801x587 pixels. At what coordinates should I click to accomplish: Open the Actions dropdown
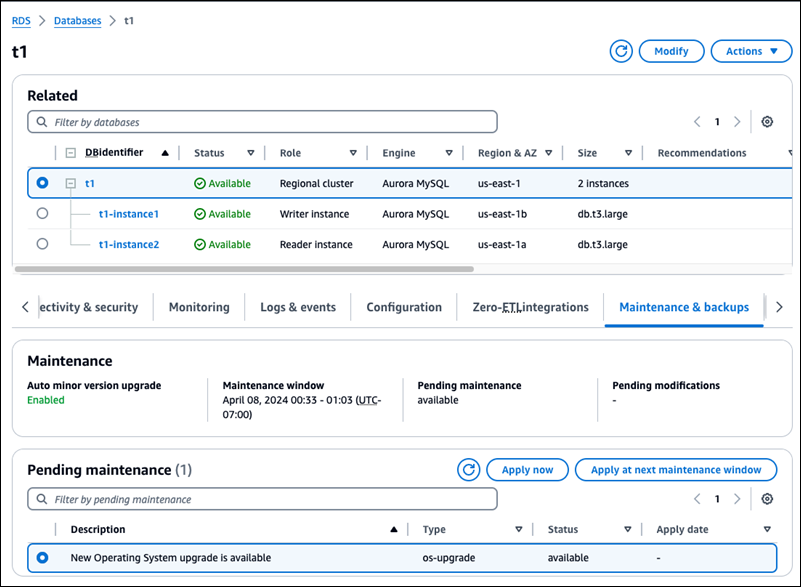751,51
